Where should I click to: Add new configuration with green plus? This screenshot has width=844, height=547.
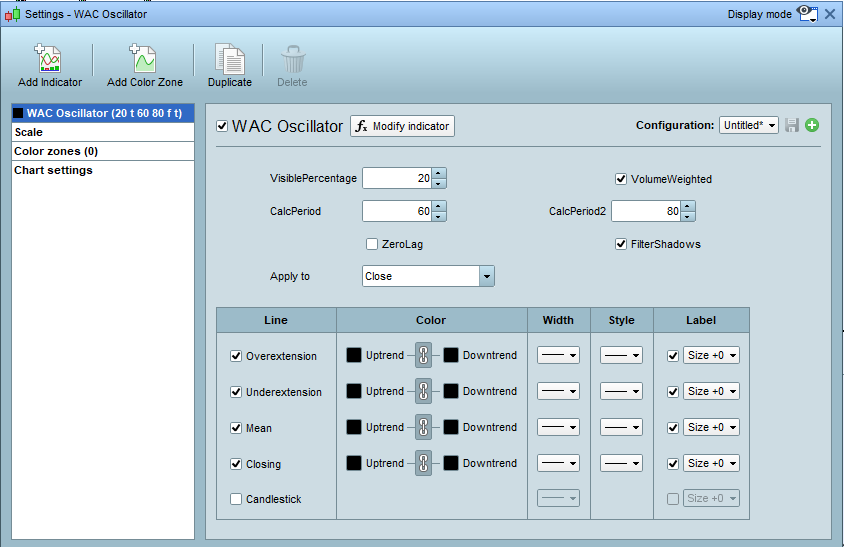tap(812, 125)
